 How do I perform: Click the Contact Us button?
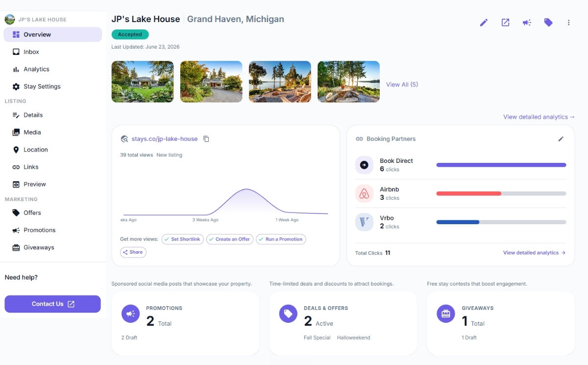(52, 304)
